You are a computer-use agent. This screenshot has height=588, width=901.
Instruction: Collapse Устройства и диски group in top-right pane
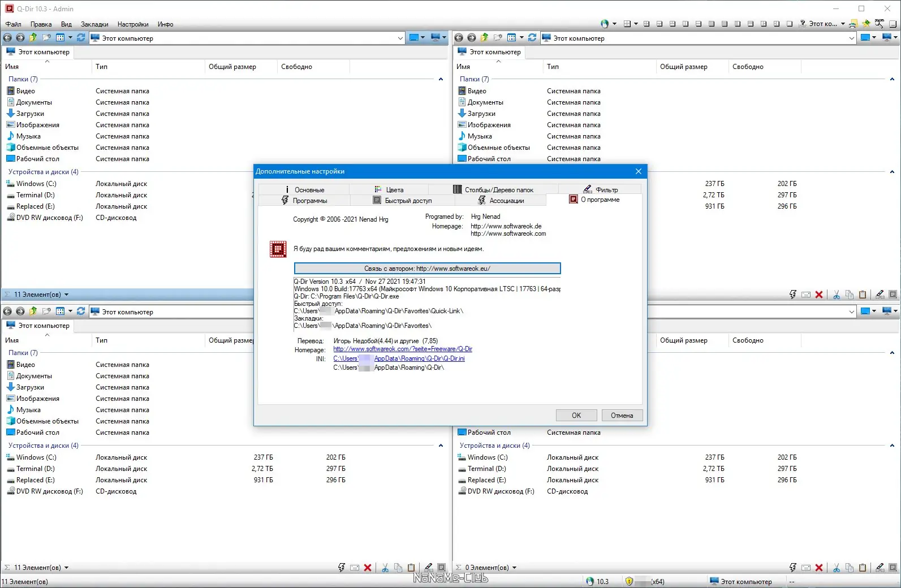pyautogui.click(x=892, y=172)
